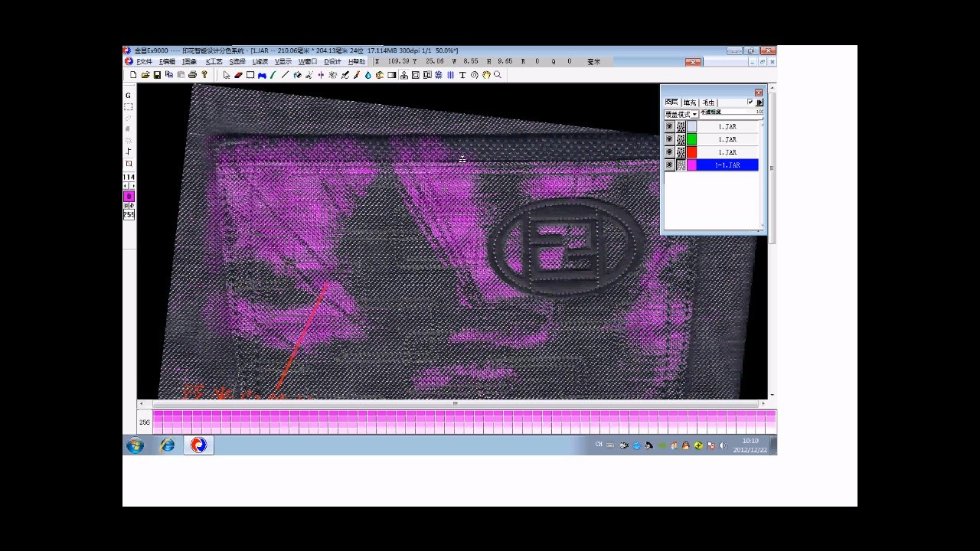Select the Eraser tool in toolbar
Image resolution: width=980 pixels, height=551 pixels.
238,75
